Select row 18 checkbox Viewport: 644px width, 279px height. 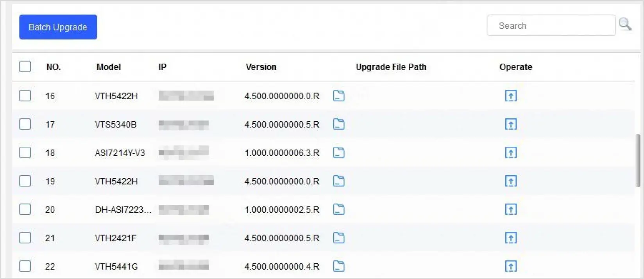(25, 153)
